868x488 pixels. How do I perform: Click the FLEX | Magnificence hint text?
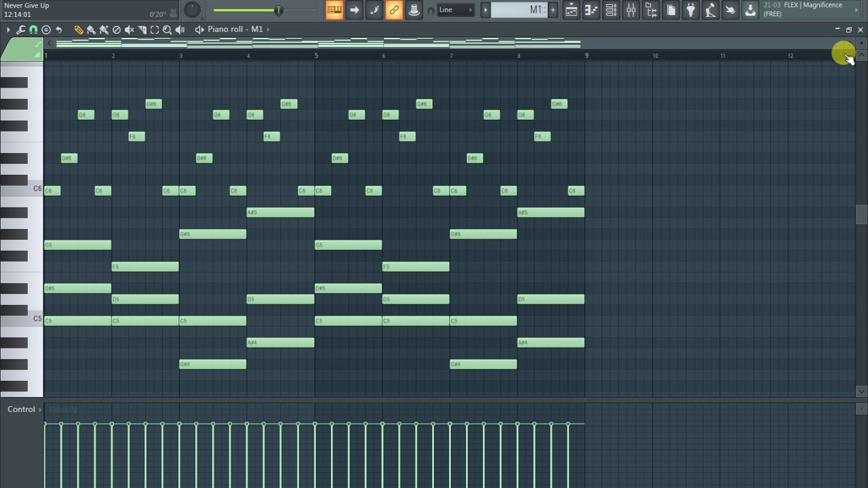click(813, 5)
